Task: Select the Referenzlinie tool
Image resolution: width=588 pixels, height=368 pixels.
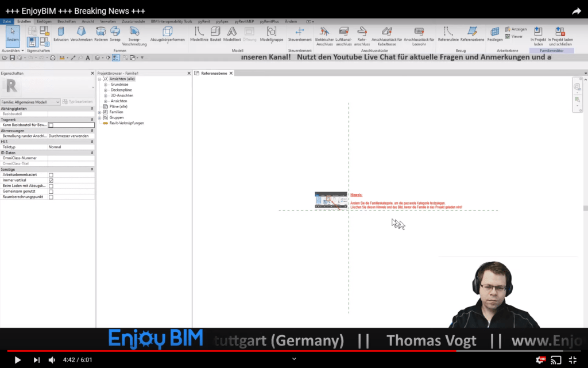Action: (x=448, y=34)
